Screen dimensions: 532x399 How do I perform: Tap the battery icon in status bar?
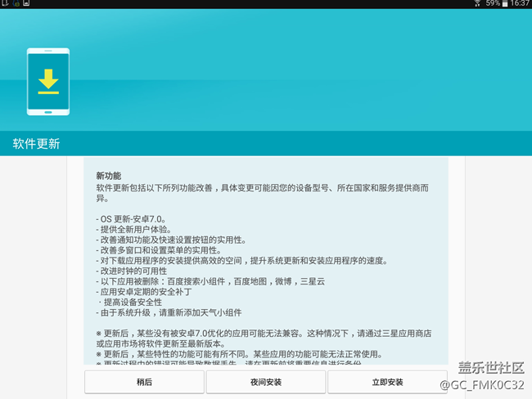pyautogui.click(x=505, y=4)
